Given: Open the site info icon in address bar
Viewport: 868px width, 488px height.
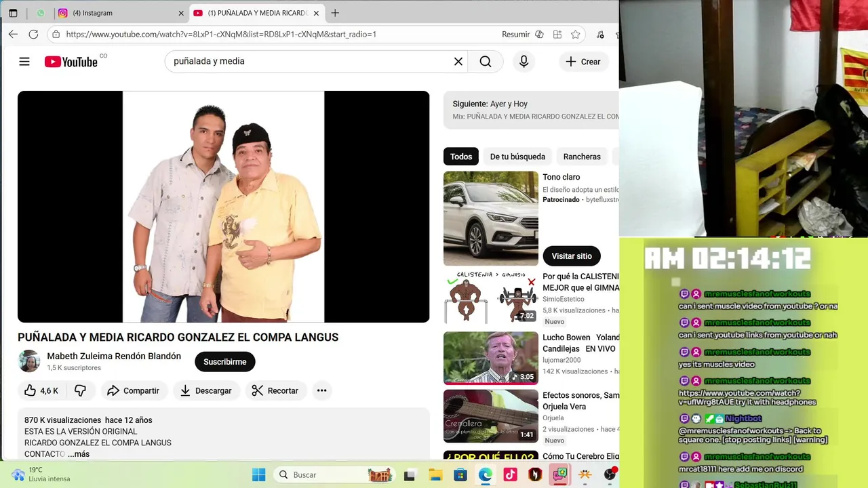Looking at the screenshot, I should pos(56,34).
